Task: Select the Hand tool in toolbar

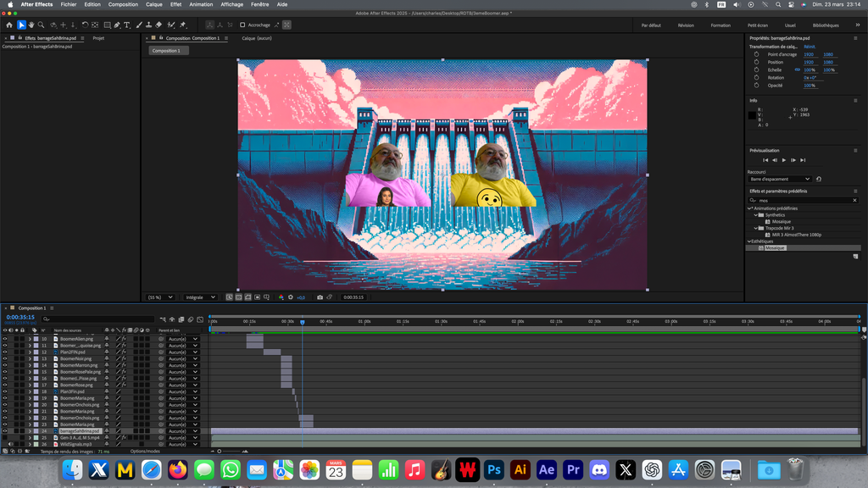Action: point(31,25)
